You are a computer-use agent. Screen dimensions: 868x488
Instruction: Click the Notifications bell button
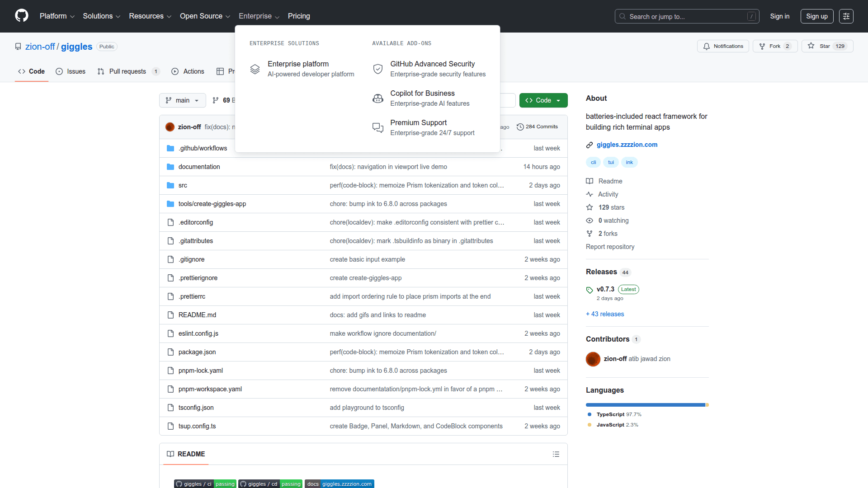coord(723,46)
